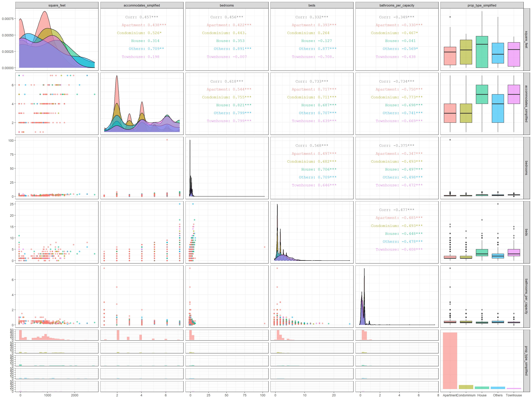532x399 pixels.
Task: Click the 'Condominium: 0.526*' correlation label
Action: click(x=139, y=33)
